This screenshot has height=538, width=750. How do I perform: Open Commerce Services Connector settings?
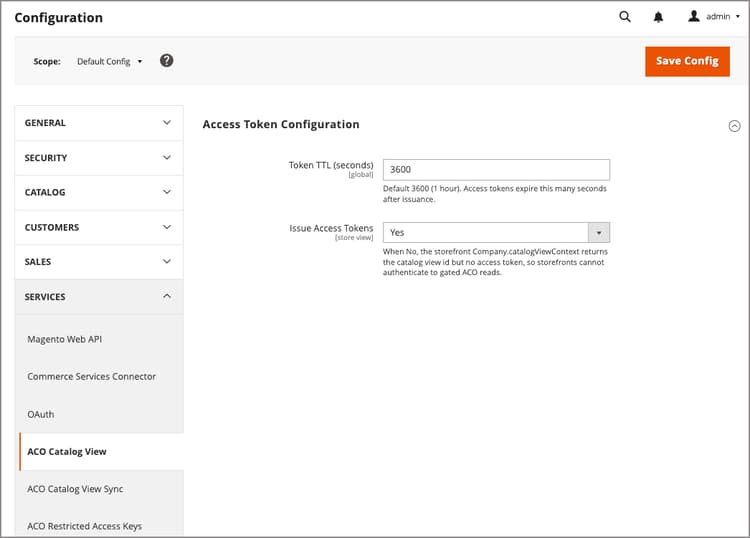tap(91, 376)
